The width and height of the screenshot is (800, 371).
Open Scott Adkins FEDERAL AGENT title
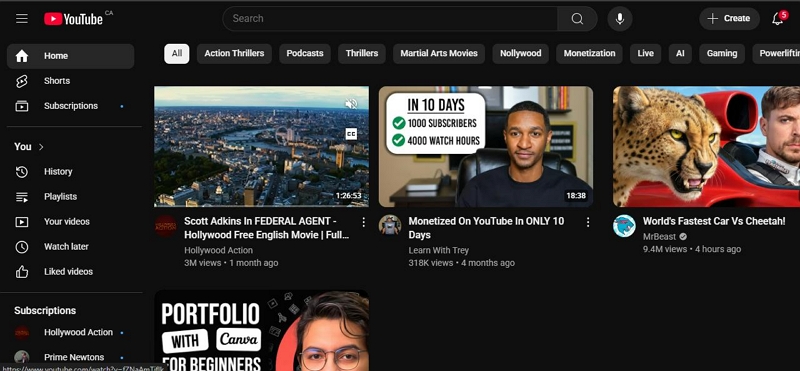pyautogui.click(x=267, y=228)
